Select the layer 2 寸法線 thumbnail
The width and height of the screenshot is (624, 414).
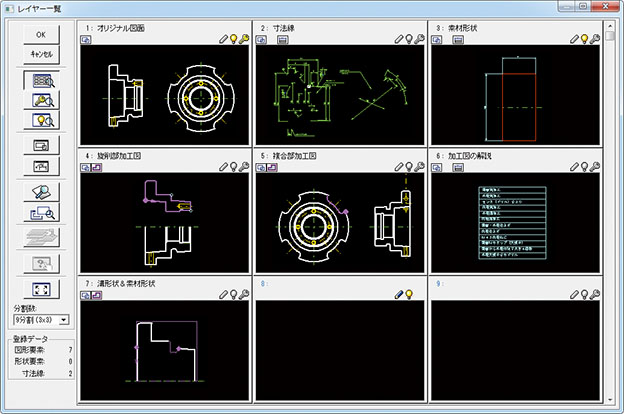tap(340, 93)
